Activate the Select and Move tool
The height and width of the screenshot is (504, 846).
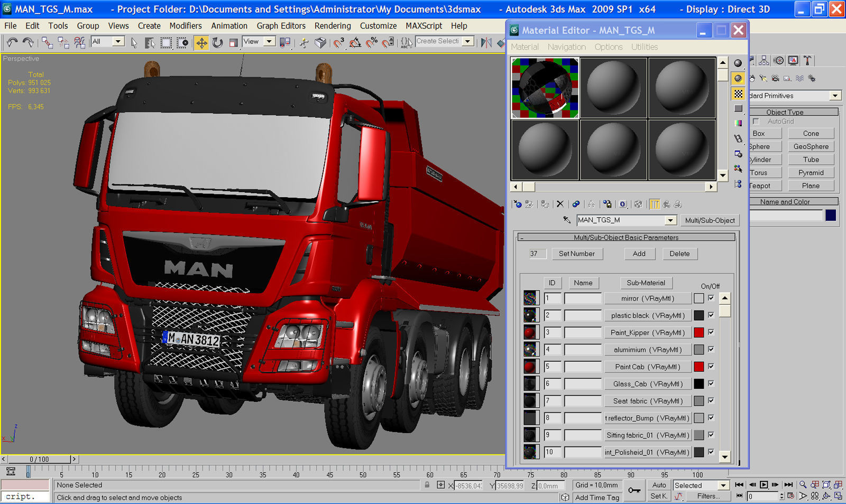[x=201, y=42]
